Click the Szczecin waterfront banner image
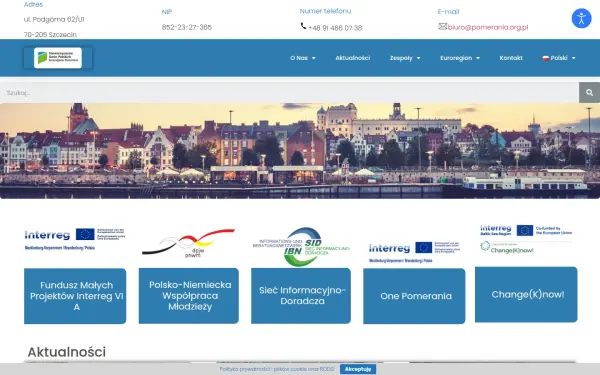Screen dimensions: 600x375 point(300,151)
